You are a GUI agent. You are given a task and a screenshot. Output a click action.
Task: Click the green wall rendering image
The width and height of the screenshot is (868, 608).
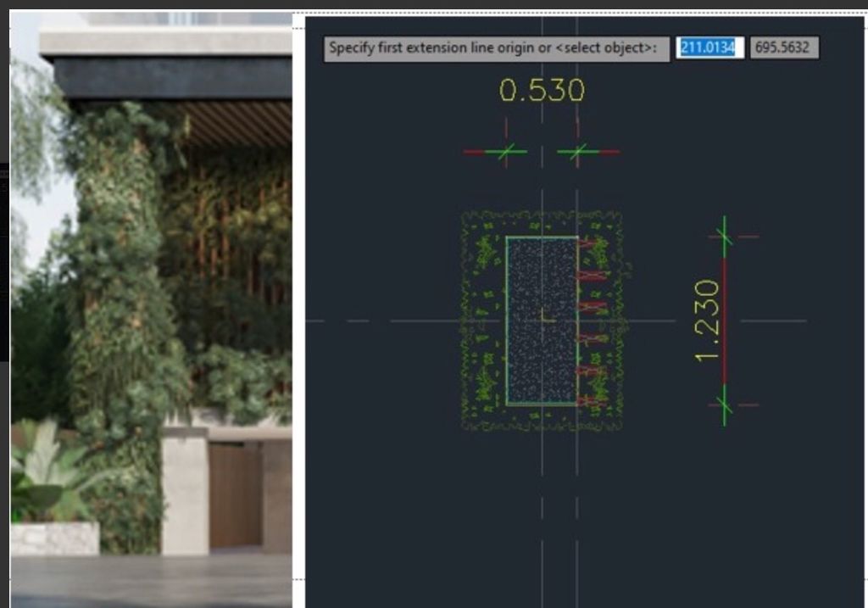click(x=151, y=309)
